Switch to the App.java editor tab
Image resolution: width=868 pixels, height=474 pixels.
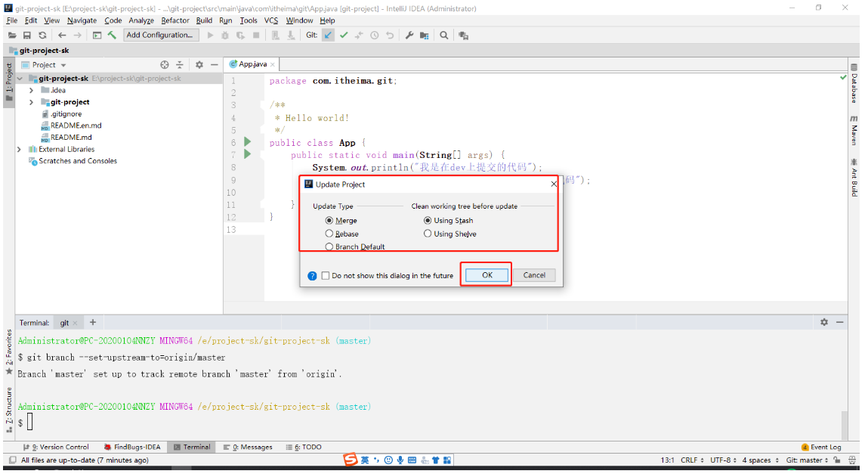coord(252,64)
